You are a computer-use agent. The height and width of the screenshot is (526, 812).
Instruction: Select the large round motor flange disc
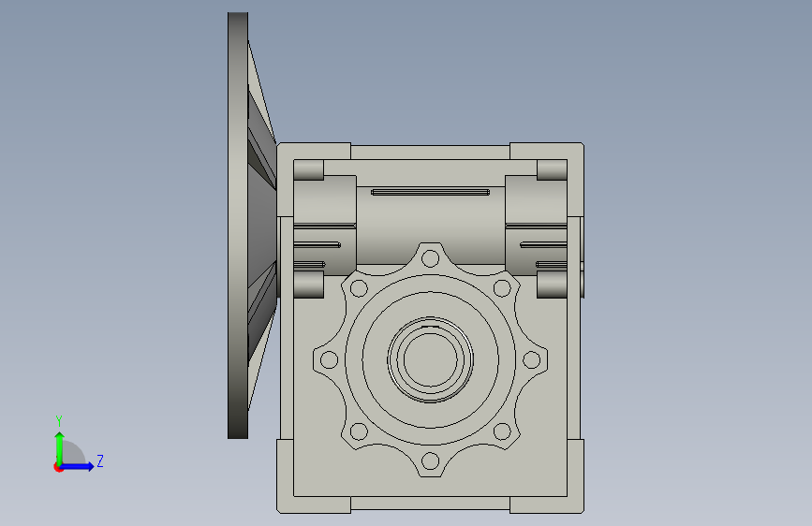(x=238, y=226)
